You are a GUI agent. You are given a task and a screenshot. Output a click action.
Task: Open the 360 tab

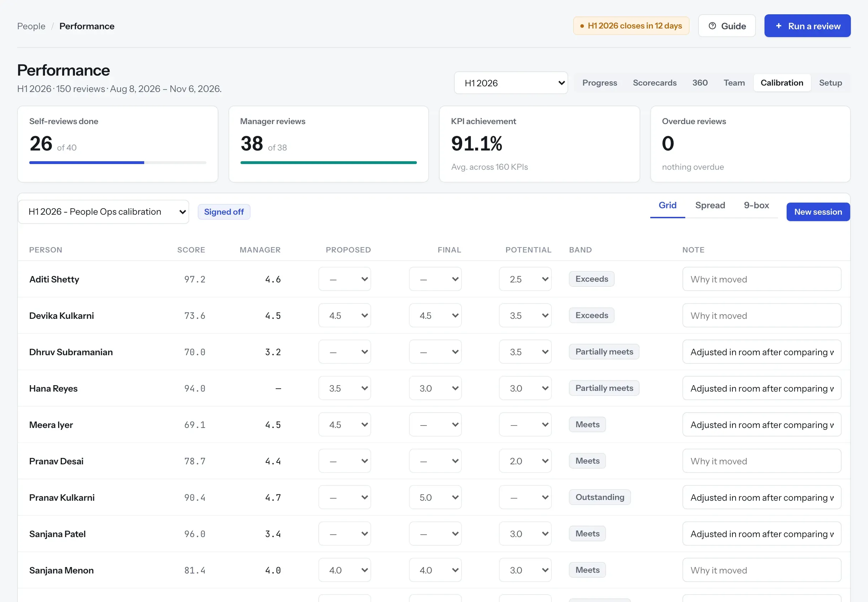pyautogui.click(x=700, y=83)
